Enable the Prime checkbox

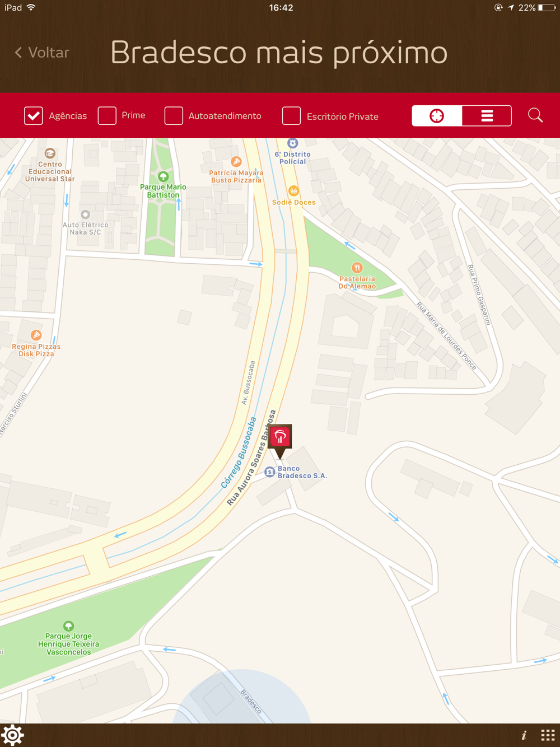pos(107,115)
